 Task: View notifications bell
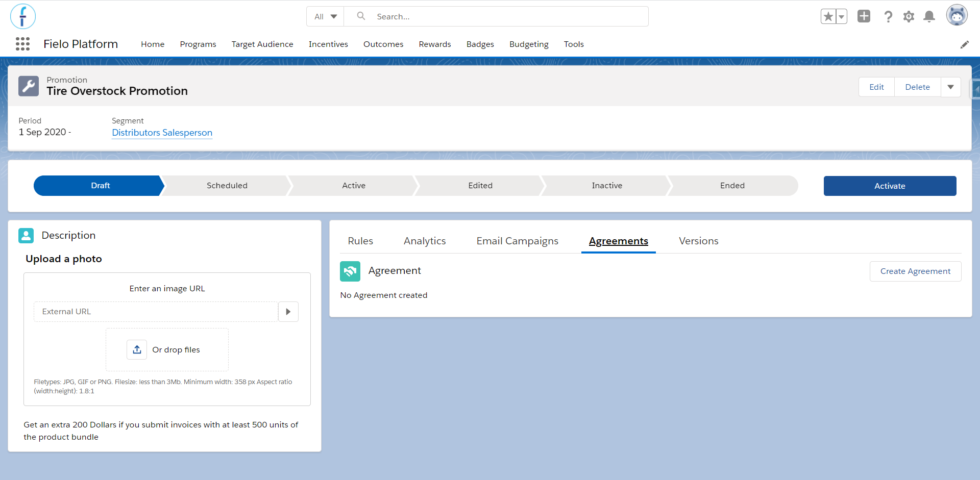point(929,16)
